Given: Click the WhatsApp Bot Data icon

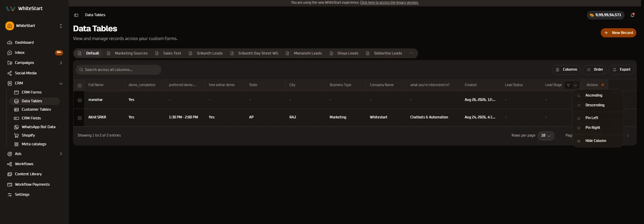Looking at the screenshot, I should point(16,127).
